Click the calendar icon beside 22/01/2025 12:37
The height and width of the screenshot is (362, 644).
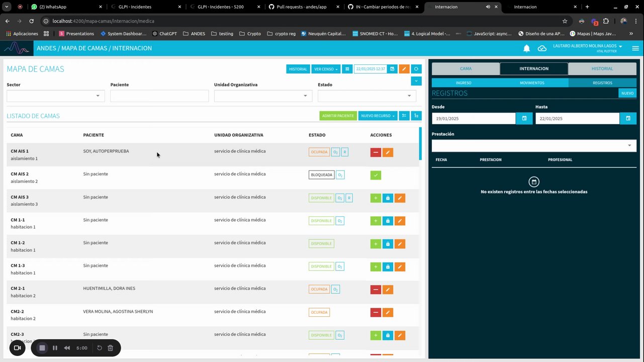pyautogui.click(x=392, y=69)
